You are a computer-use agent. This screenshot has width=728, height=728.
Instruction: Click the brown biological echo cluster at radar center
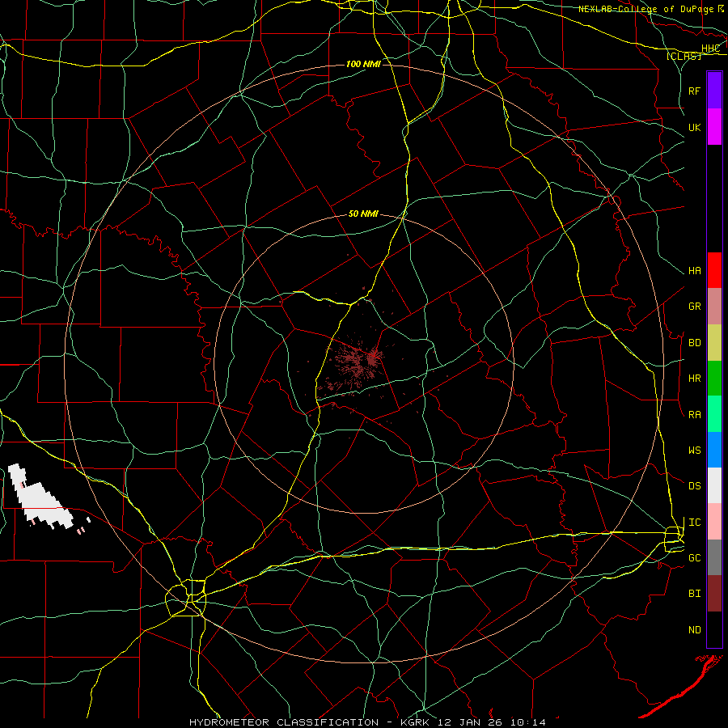click(x=358, y=363)
